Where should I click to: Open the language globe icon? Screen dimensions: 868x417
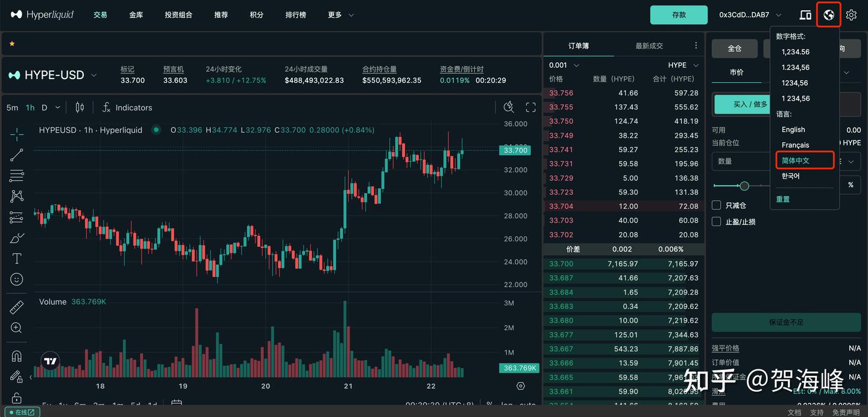click(x=829, y=14)
